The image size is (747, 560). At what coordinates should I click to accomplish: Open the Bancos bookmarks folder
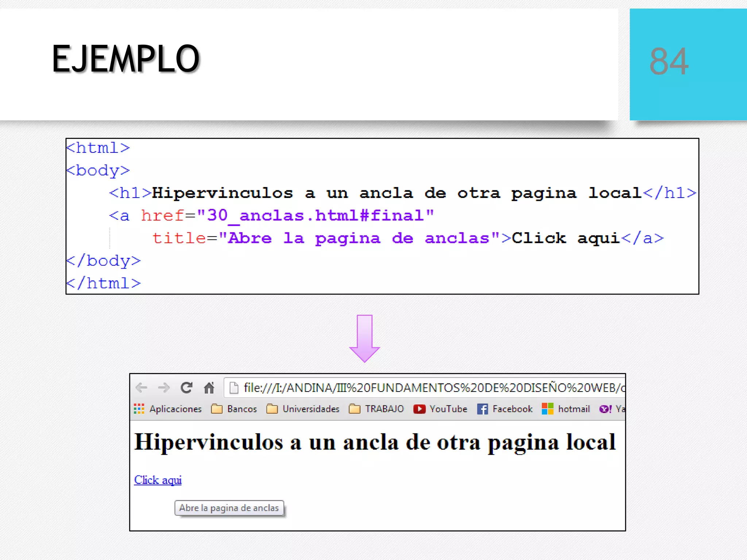click(234, 409)
